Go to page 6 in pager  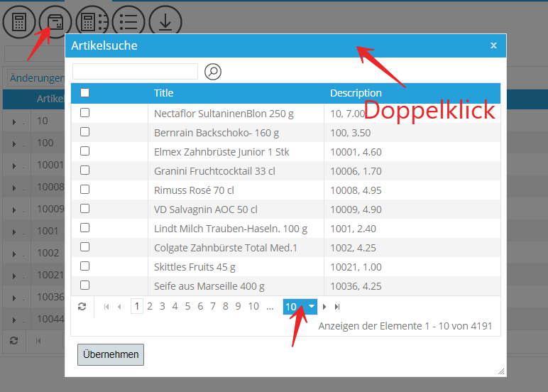[x=200, y=307]
